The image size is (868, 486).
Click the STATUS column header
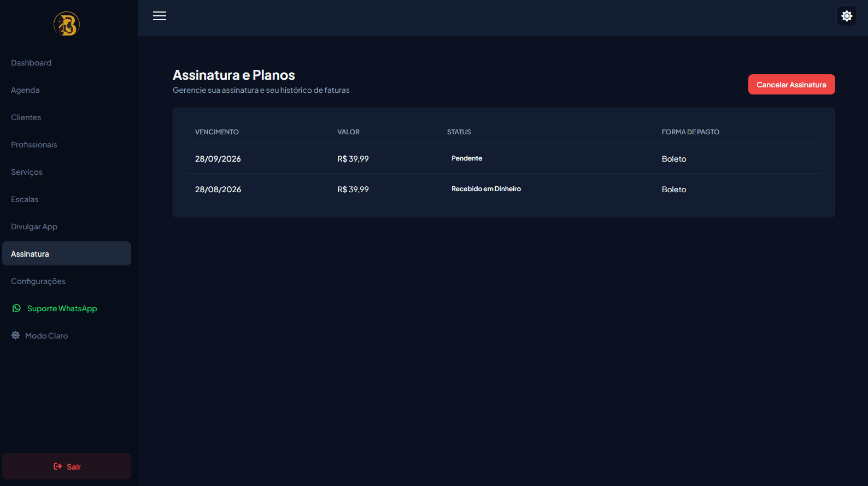pos(459,132)
